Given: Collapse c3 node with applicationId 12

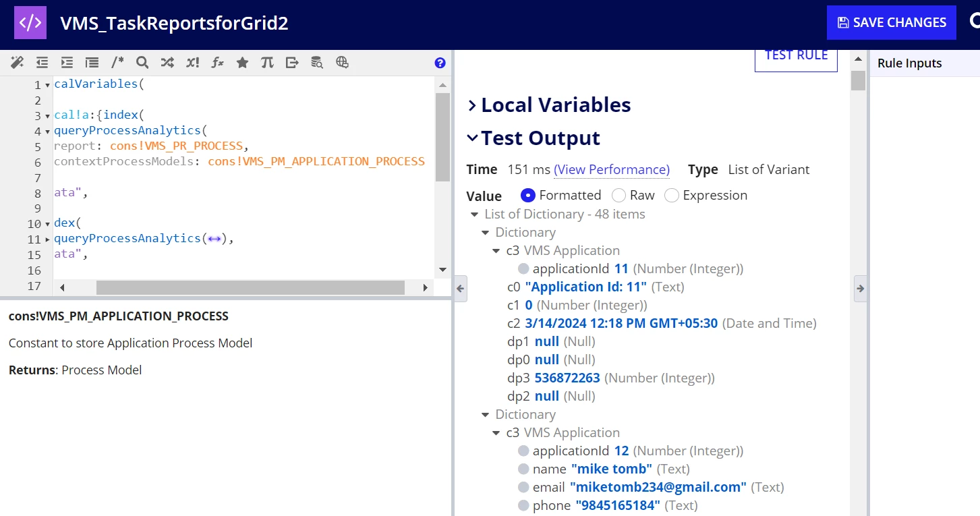Looking at the screenshot, I should coord(496,433).
